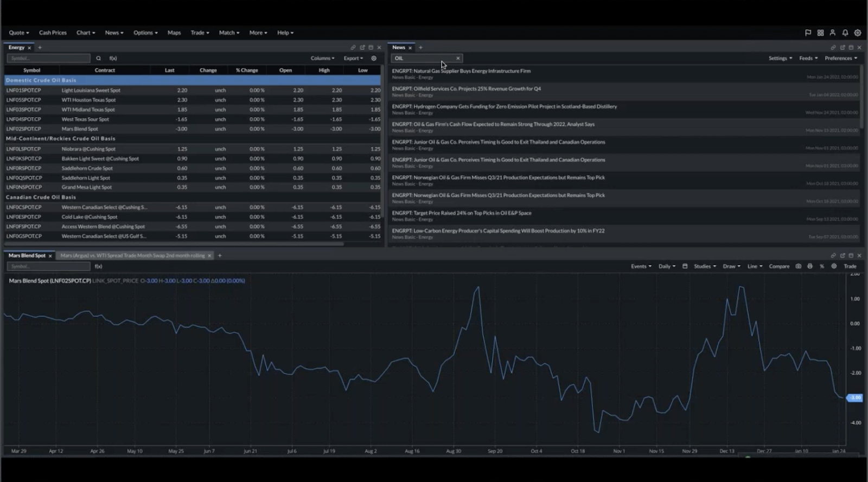Image resolution: width=868 pixels, height=482 pixels.
Task: Click the Compare button on chart toolbar
Action: pos(779,266)
